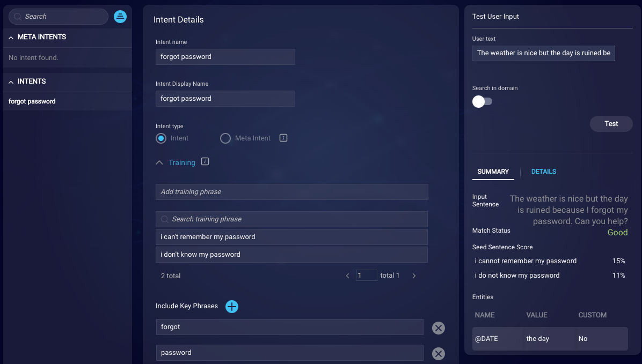Select phrase 'i don't know my password'
Screen dimensions: 642x364
(291, 255)
